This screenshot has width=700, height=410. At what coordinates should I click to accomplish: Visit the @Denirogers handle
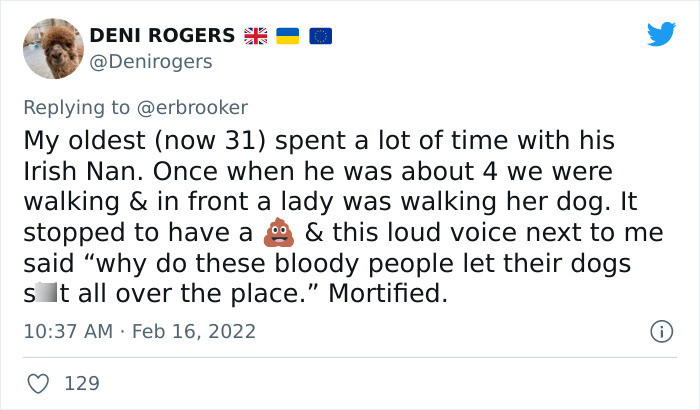[x=150, y=61]
